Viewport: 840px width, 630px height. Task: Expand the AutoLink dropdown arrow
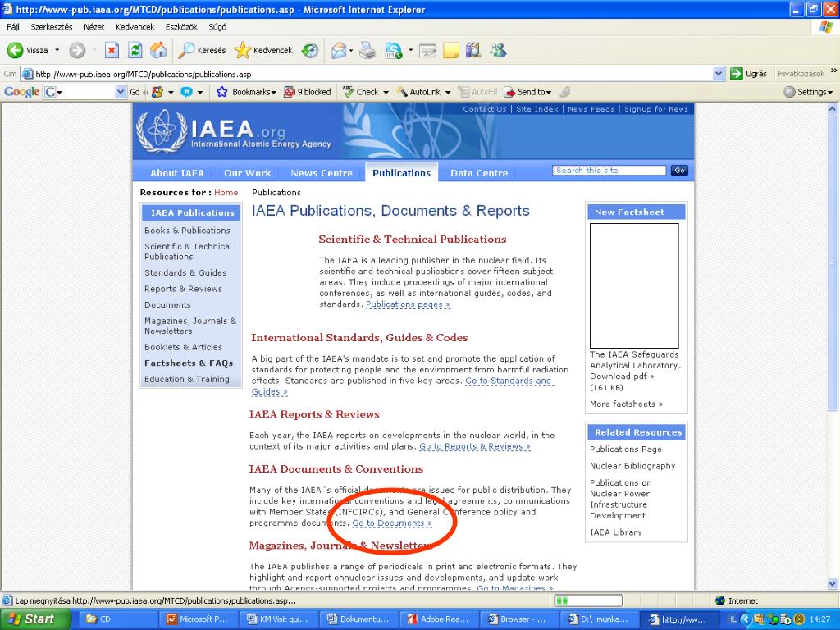click(448, 92)
